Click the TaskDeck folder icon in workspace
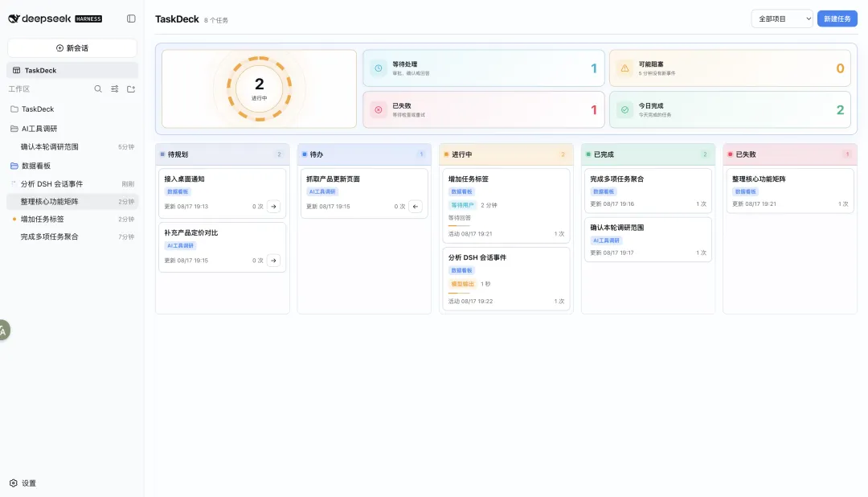Viewport: 868px width, 497px height. coord(14,109)
